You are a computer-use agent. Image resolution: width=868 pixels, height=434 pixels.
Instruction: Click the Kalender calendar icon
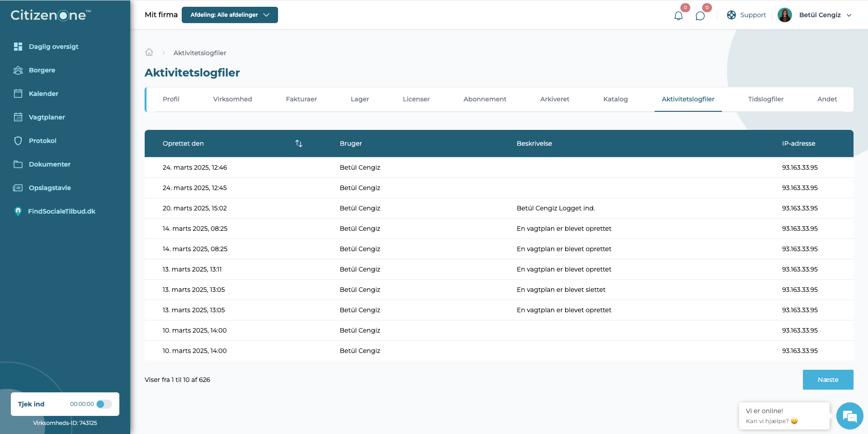coord(18,94)
